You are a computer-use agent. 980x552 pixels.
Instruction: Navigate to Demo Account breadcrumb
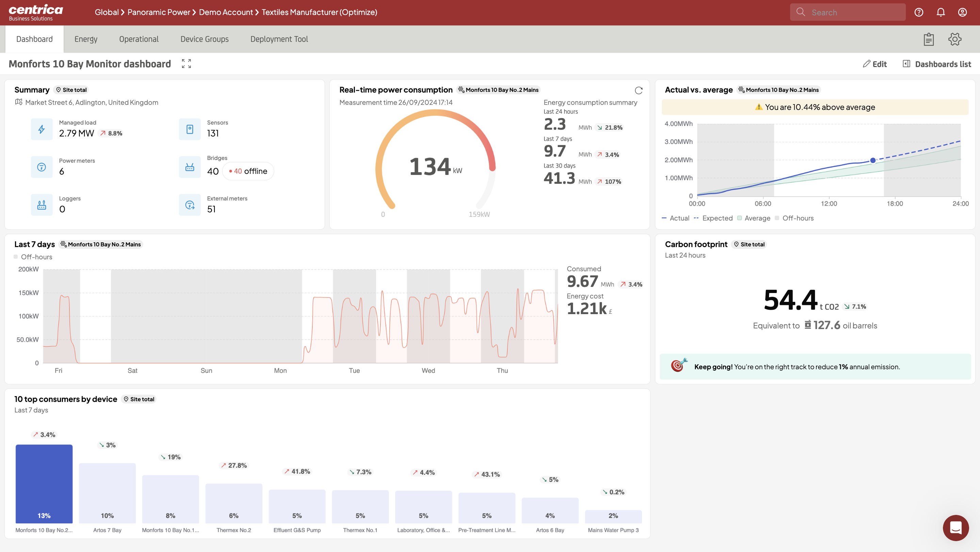[226, 12]
